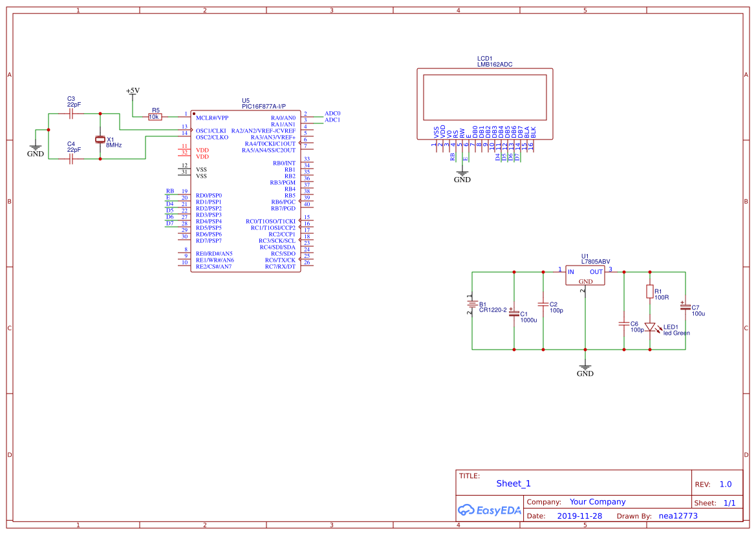Click the RC6/TX/CK pin name
Viewport: 756px width, 535px height.
click(280, 260)
